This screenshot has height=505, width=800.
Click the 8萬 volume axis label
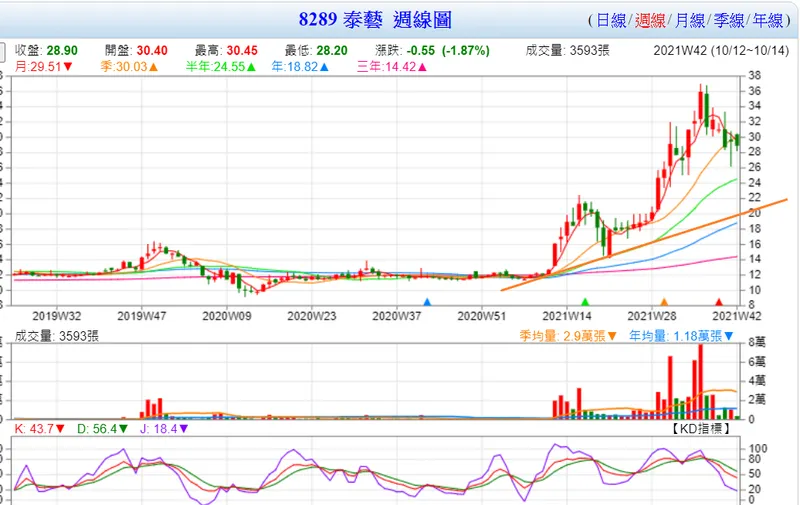(x=757, y=342)
